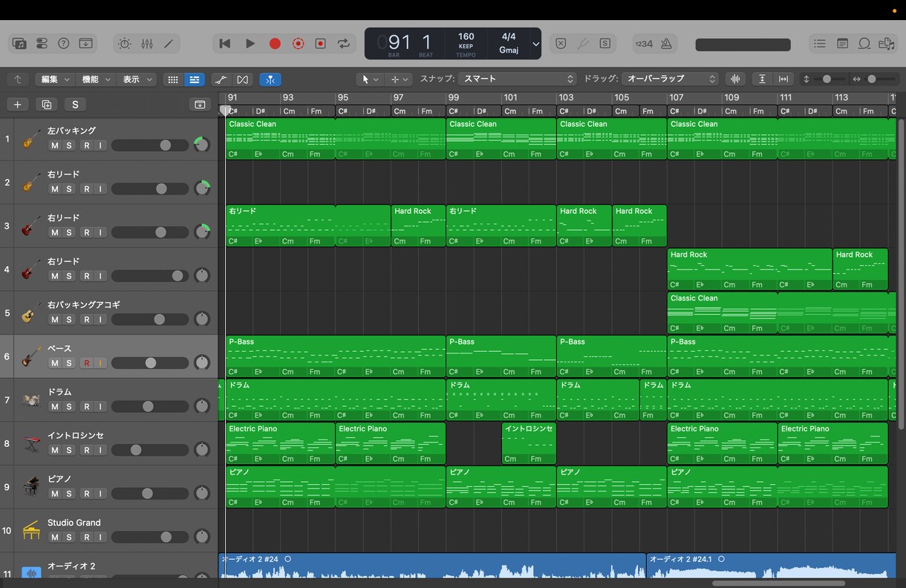
Task: Open the List Editors pane
Action: [820, 44]
